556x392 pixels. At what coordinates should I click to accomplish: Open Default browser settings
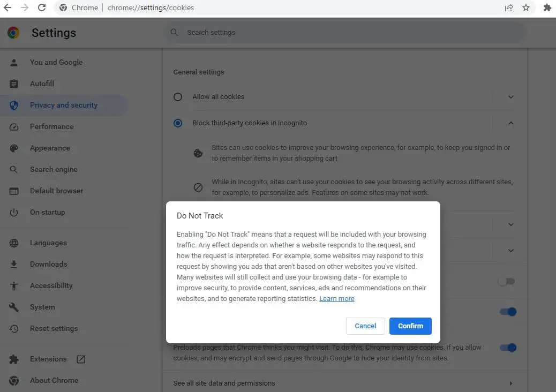pyautogui.click(x=56, y=191)
